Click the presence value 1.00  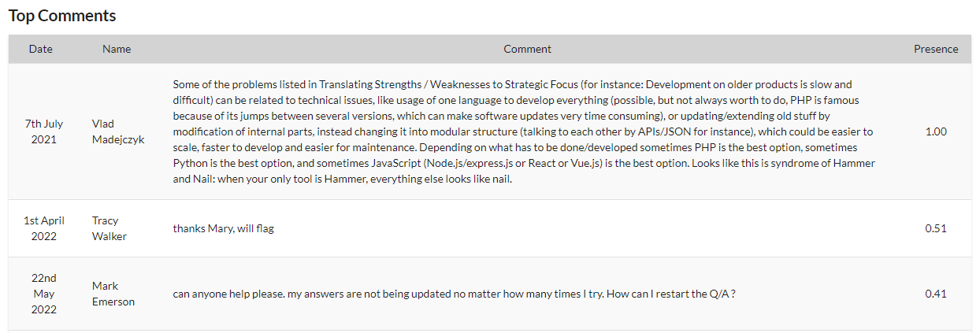(x=936, y=131)
